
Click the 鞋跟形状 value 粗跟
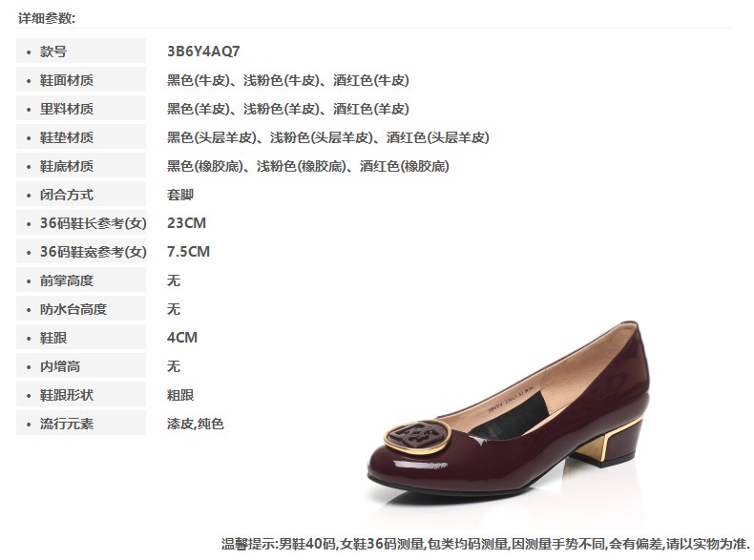point(179,395)
